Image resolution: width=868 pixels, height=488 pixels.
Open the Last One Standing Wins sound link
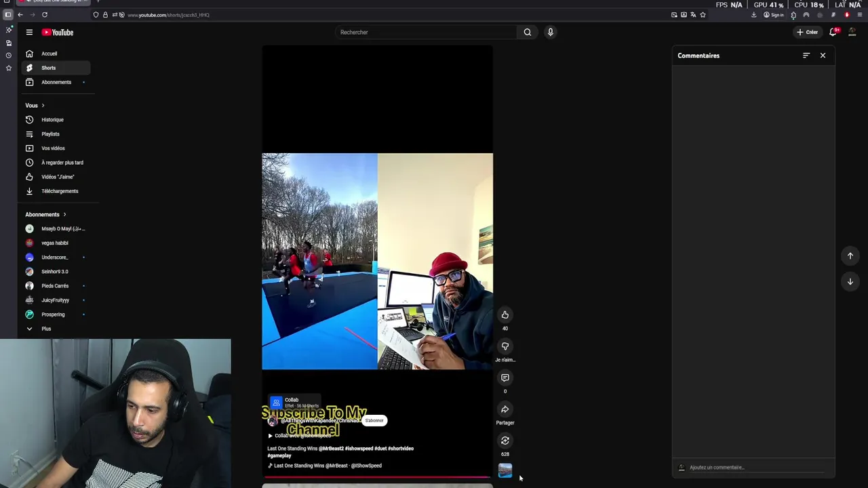(x=325, y=466)
